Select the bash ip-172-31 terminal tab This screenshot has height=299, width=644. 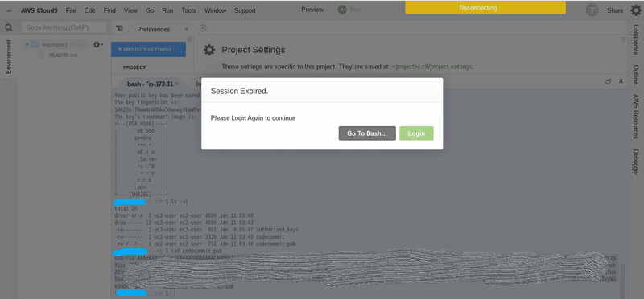pos(150,84)
